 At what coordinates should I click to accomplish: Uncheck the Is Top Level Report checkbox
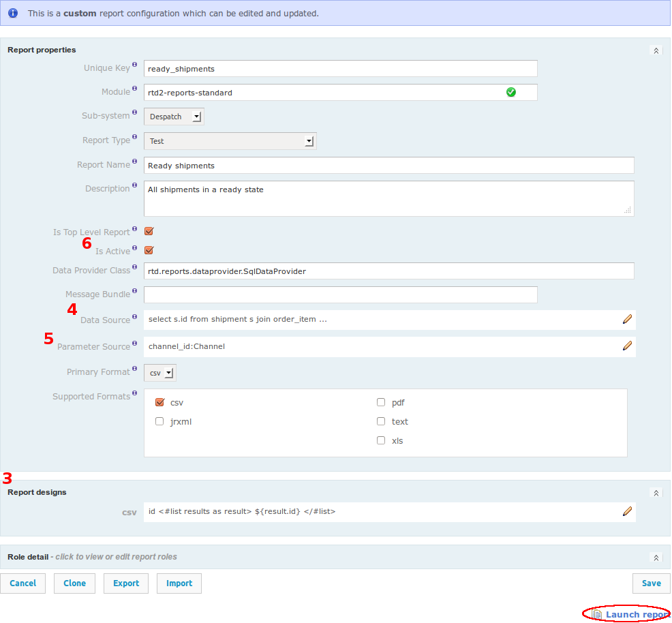pyautogui.click(x=149, y=231)
